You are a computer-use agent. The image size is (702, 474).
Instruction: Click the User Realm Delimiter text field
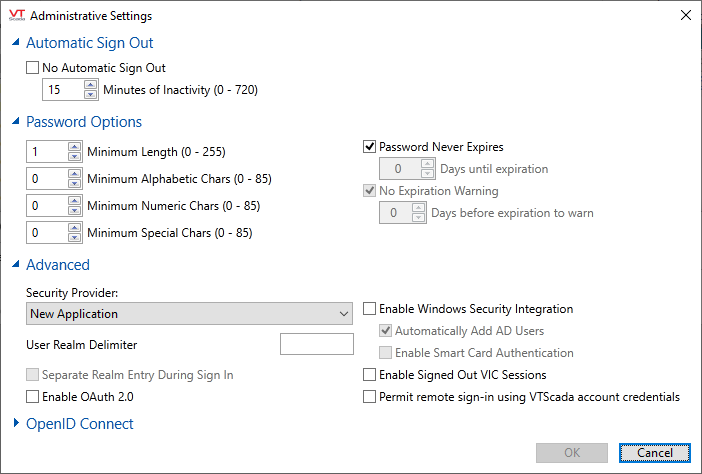pos(316,345)
